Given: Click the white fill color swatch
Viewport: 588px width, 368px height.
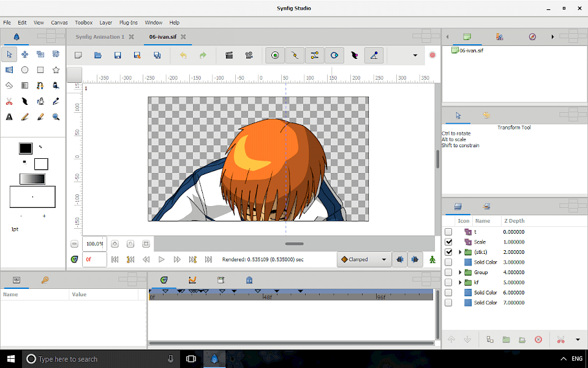Looking at the screenshot, I should point(41,164).
